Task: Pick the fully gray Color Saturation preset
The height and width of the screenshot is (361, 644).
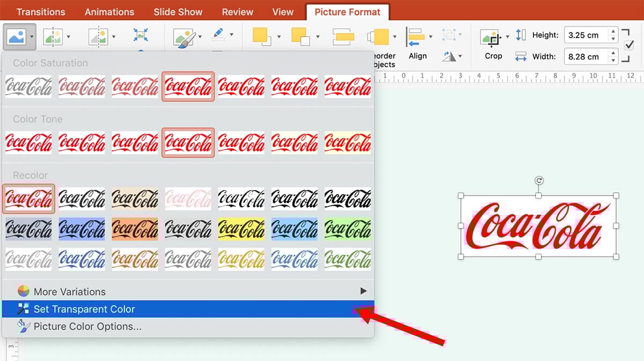Action: (28, 86)
